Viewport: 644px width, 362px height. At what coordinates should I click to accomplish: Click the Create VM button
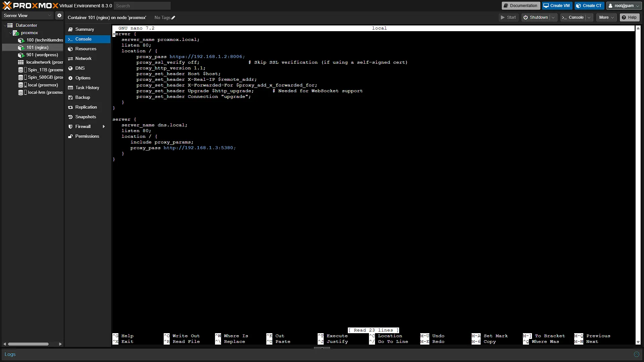(x=557, y=6)
